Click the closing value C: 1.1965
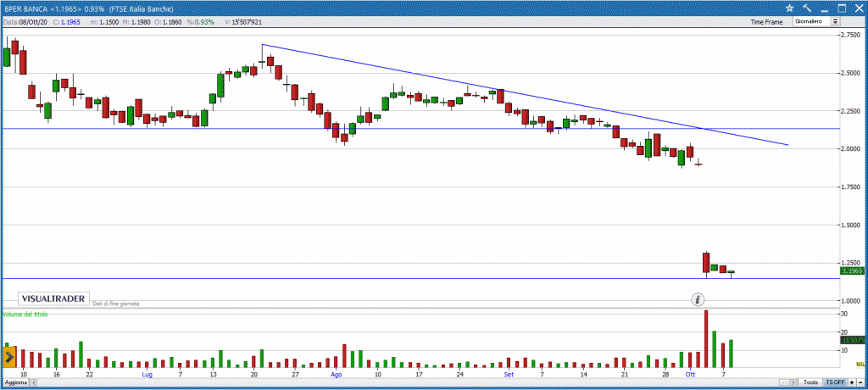Image resolution: width=868 pixels, height=390 pixels. [69, 22]
